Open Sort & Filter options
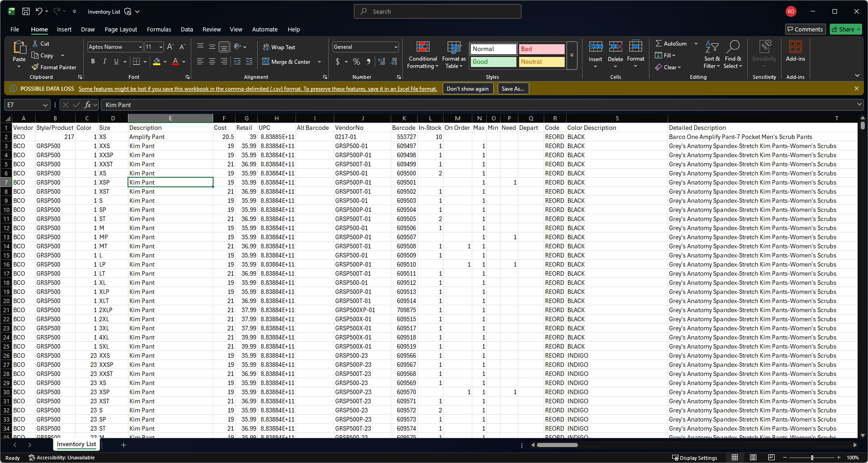Screen dimensions: 868x463 tap(712, 55)
